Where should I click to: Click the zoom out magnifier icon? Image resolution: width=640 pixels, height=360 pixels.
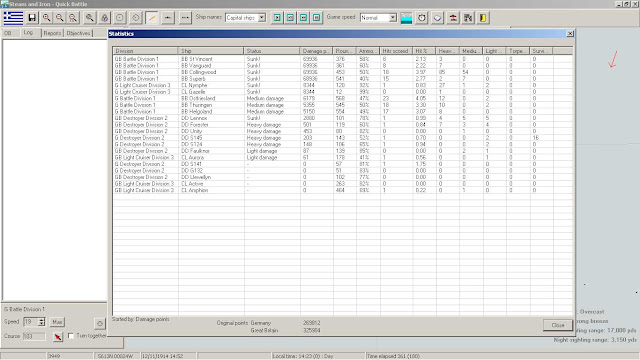(x=60, y=18)
